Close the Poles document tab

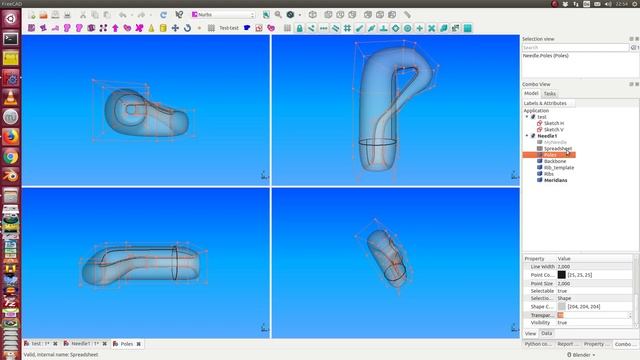pos(139,344)
